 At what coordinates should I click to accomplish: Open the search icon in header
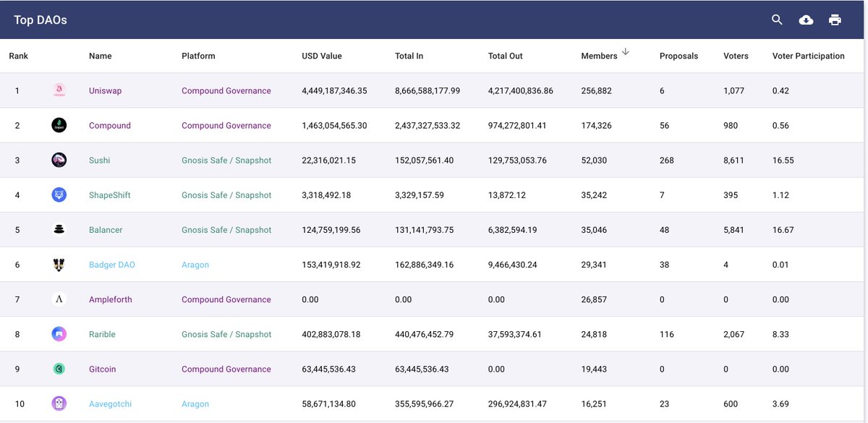(777, 20)
